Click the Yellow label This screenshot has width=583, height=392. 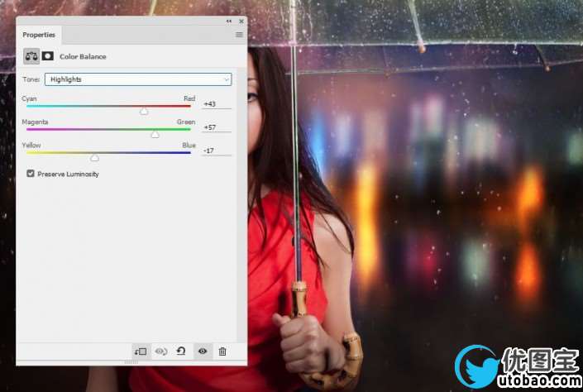tap(31, 145)
